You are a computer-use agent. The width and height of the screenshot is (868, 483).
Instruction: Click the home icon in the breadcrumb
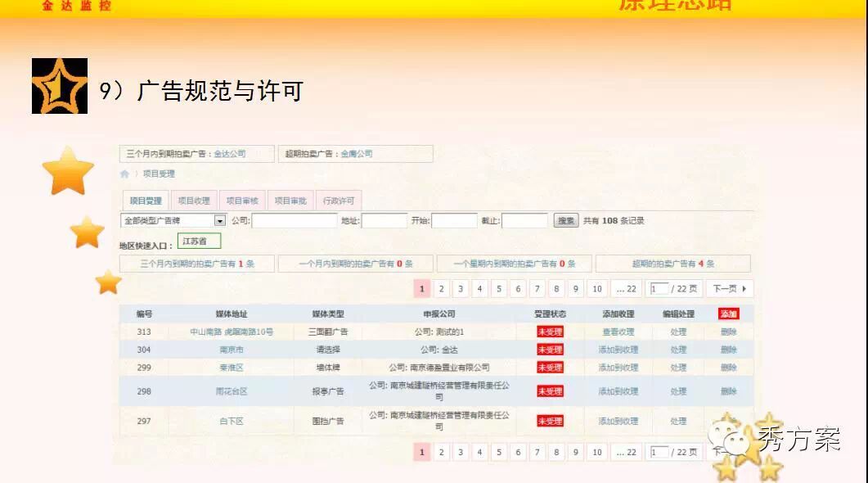pos(124,174)
